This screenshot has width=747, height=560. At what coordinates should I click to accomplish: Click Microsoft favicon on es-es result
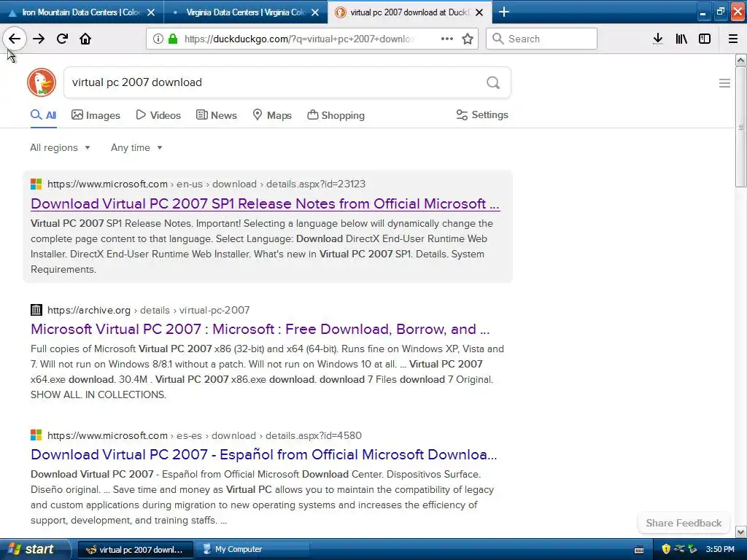(36, 435)
